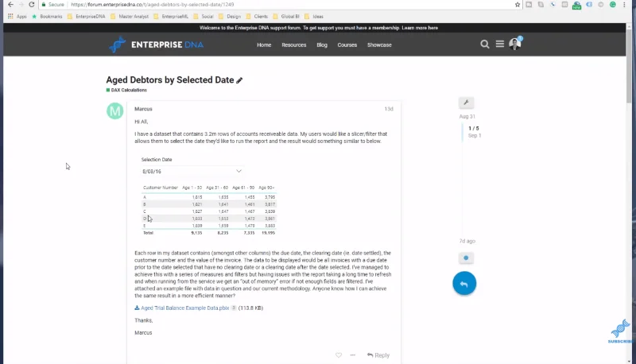Open forum search with magnifier icon
This screenshot has width=636, height=364.
tap(485, 45)
